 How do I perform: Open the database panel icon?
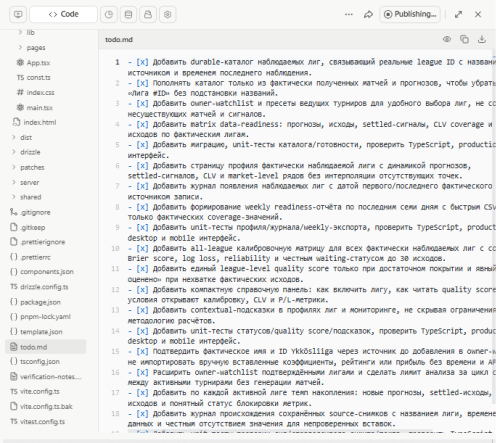128,15
